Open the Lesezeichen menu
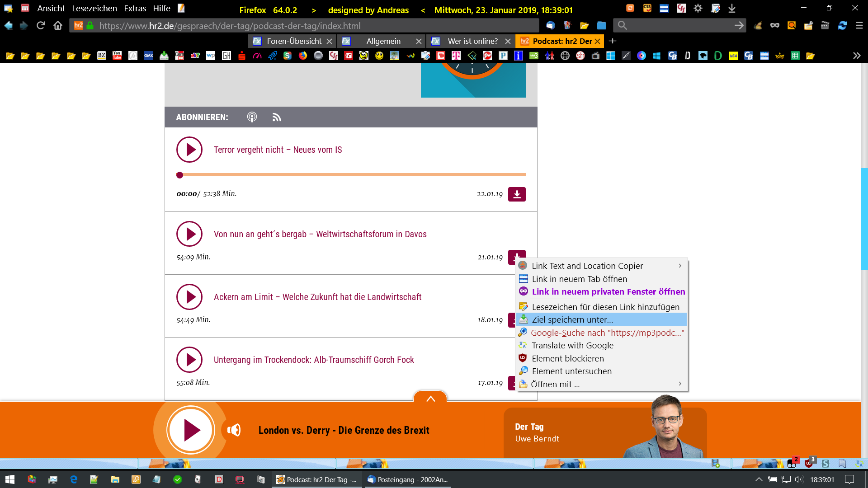Image resolution: width=868 pixels, height=488 pixels. click(94, 9)
